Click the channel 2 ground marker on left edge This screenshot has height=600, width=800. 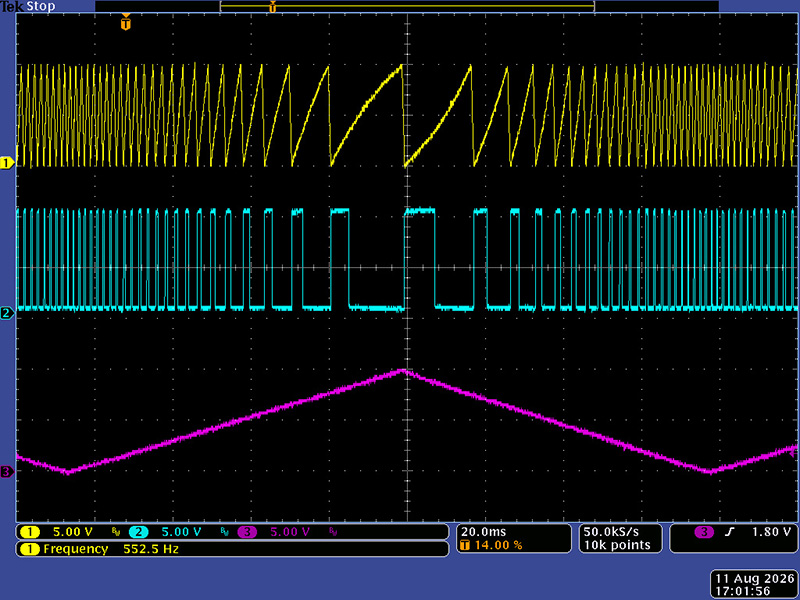(x=7, y=313)
